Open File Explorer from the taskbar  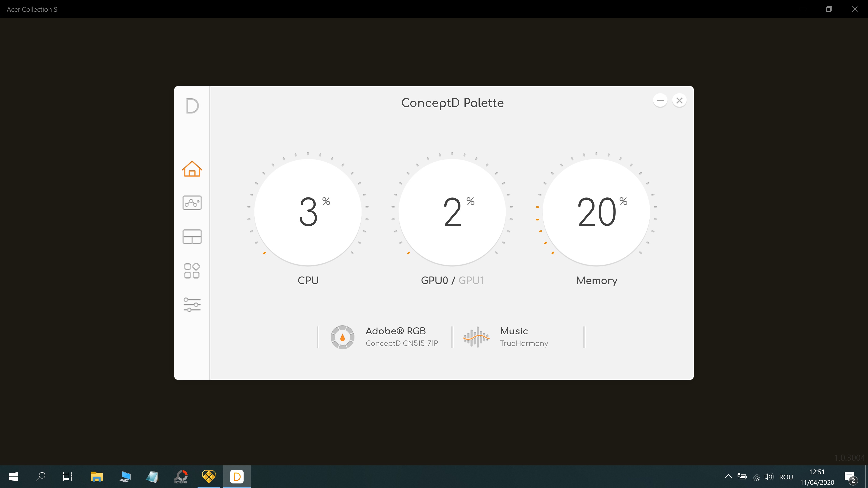[x=96, y=476]
